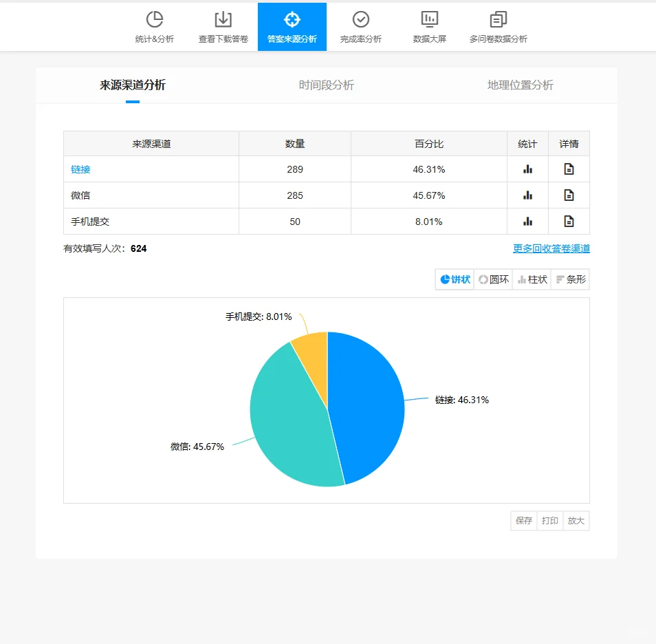This screenshot has height=644, width=656.
Task: Open statistics chart icon for 链接 row
Action: [x=527, y=169]
